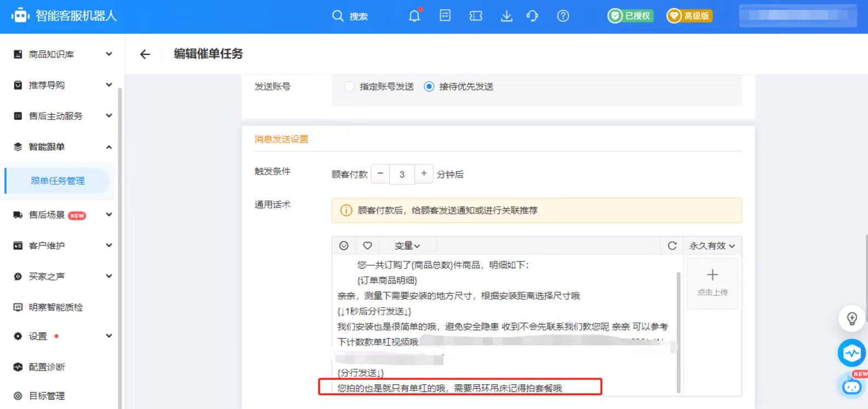
Task: Click the 客户维护 sidebar icon
Action: point(18,246)
